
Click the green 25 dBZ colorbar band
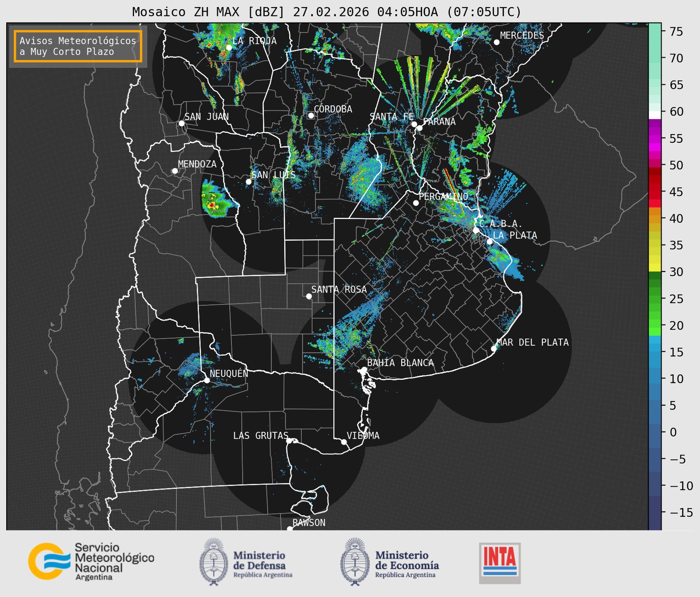pos(655,298)
